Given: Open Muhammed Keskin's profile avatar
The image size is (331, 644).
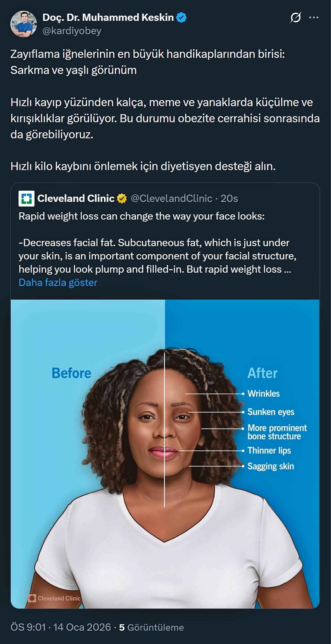Looking at the screenshot, I should click(x=24, y=24).
